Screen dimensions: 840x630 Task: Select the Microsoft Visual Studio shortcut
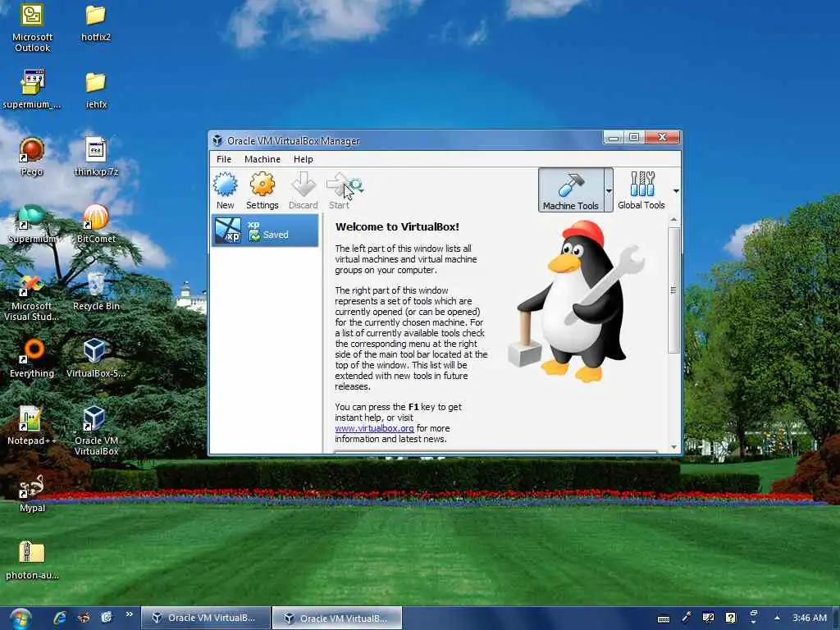(32, 297)
